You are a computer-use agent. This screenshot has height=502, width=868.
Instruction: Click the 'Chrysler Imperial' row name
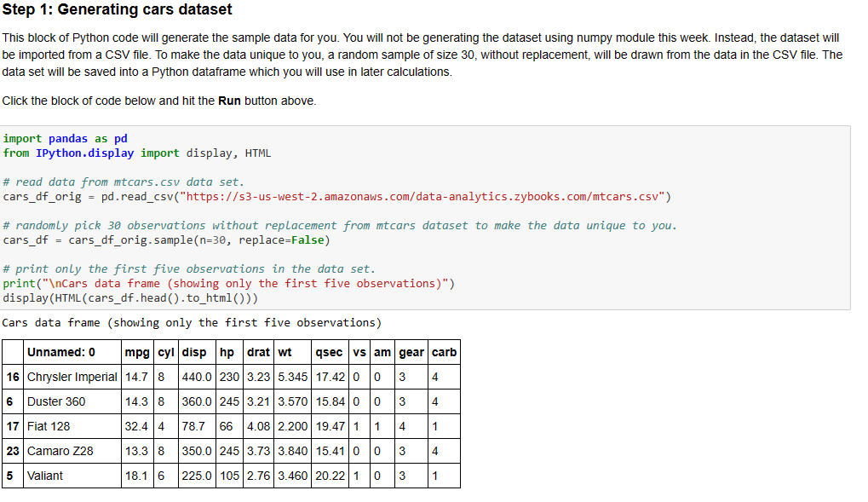click(72, 377)
